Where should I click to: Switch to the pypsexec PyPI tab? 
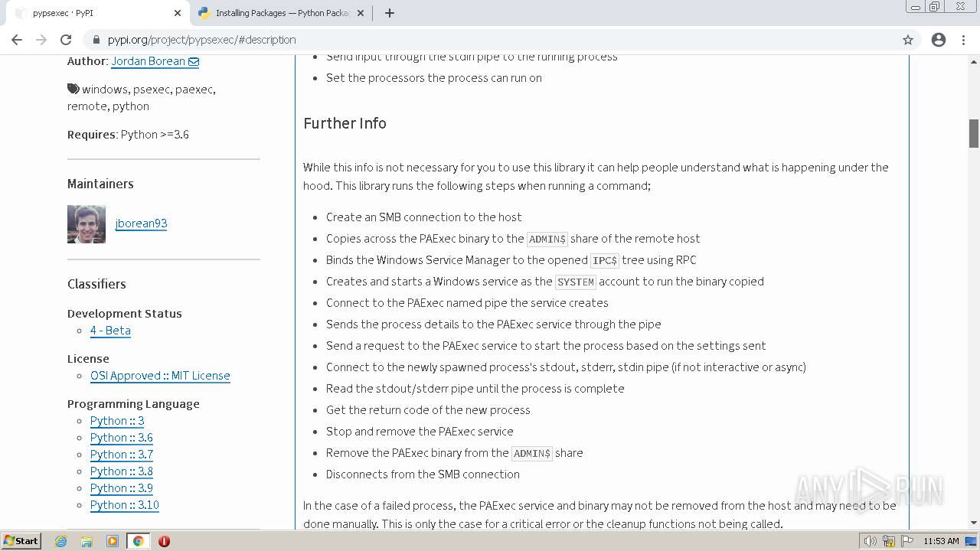pos(97,13)
